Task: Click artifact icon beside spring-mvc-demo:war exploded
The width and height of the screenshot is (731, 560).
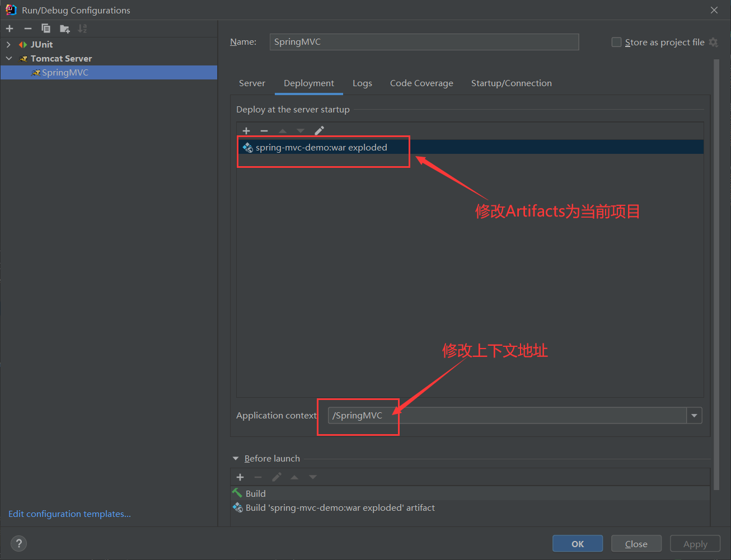Action: (247, 148)
